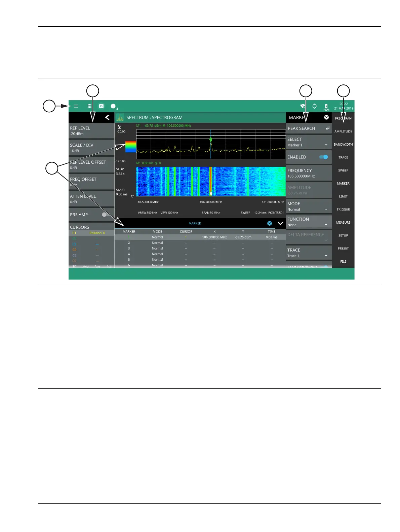The image size is (400, 532).
Task: Change SCALE / DIV 10 dB
Action: point(91,148)
